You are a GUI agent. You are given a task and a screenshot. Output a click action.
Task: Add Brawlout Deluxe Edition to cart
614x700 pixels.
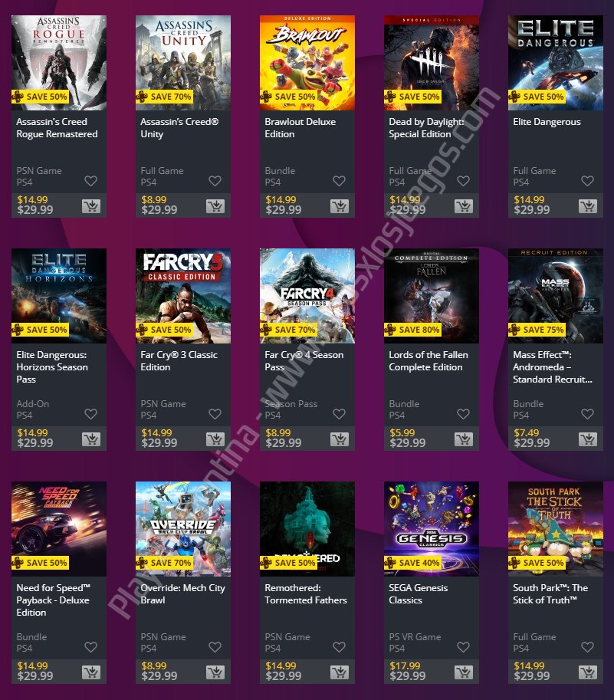coord(339,205)
